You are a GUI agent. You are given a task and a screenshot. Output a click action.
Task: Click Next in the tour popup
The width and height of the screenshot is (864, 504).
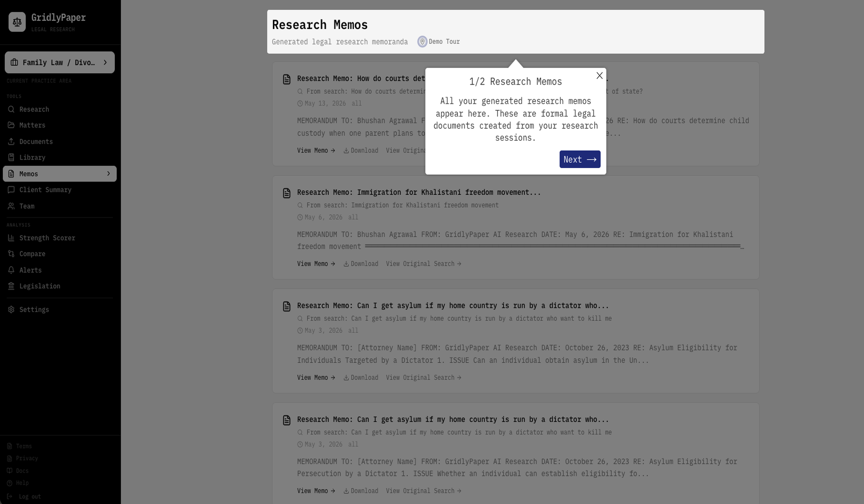tap(580, 159)
